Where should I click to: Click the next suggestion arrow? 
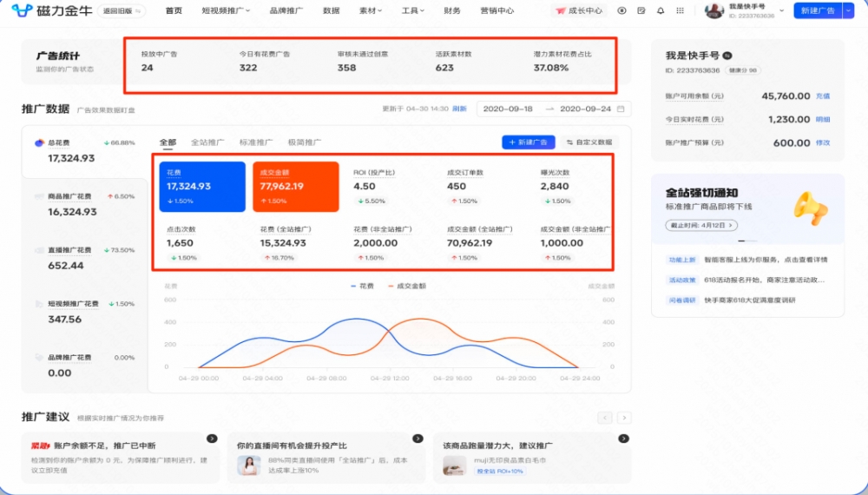coord(624,418)
